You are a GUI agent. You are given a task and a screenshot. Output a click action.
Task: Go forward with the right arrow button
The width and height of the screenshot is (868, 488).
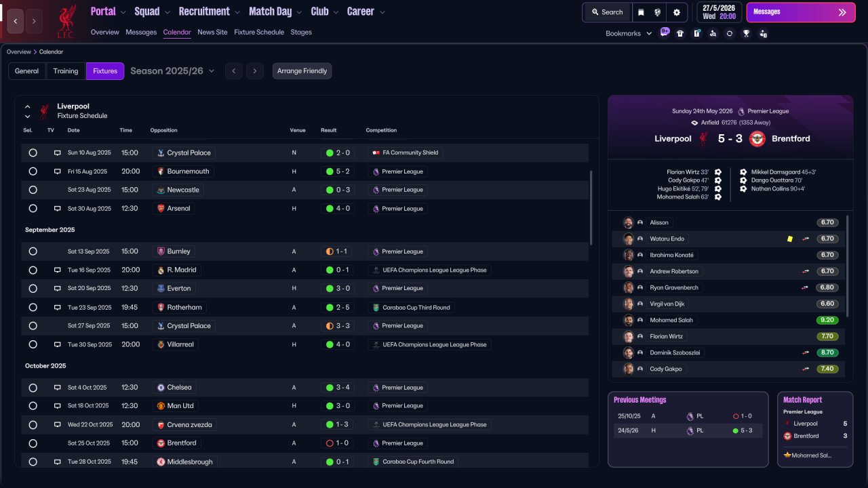(x=34, y=21)
